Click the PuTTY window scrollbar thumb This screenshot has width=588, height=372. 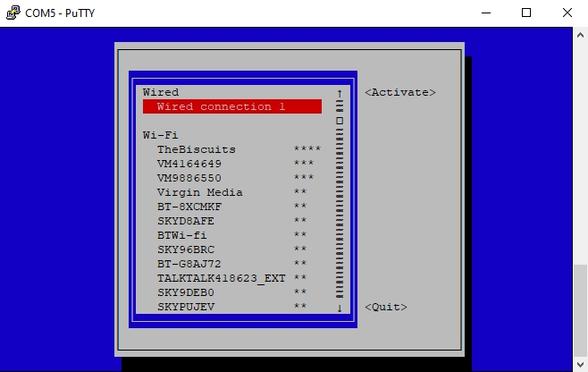tap(580, 311)
